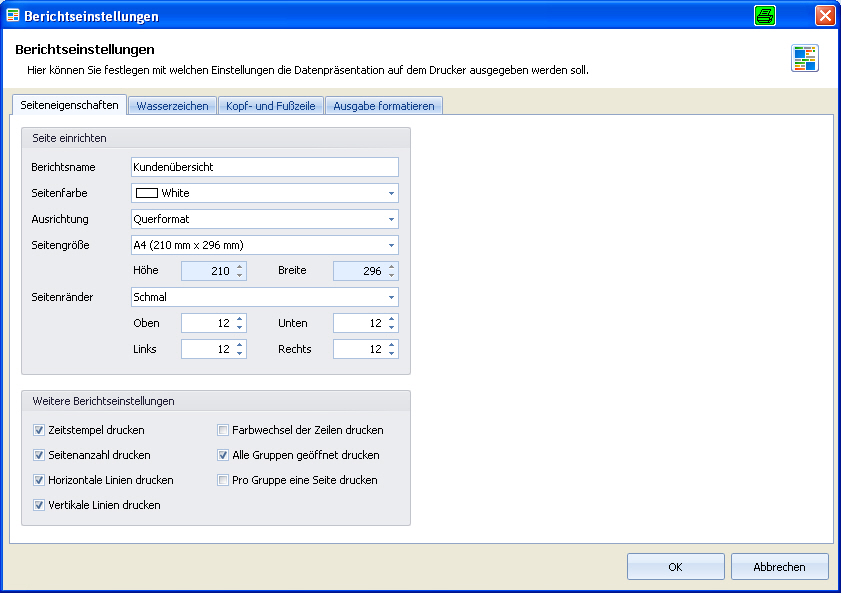
Task: Switch to the Wasserzeichen tab
Action: (x=172, y=106)
